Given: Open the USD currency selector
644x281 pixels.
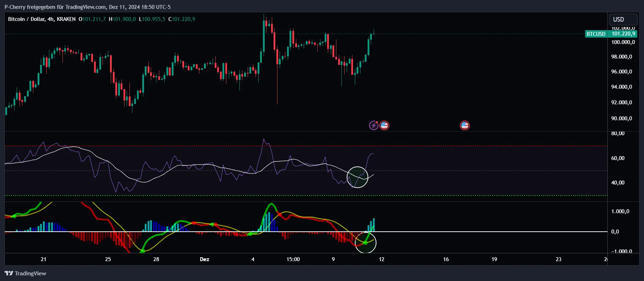Looking at the screenshot, I should (623, 20).
